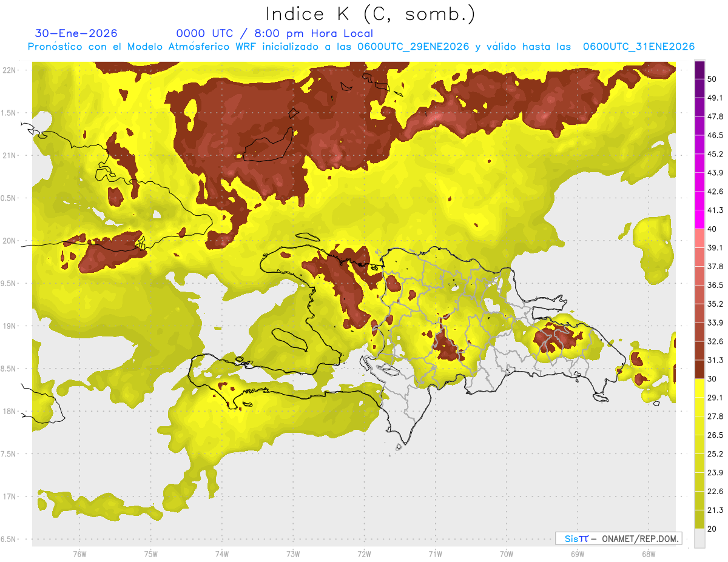This screenshot has width=728, height=562.
Task: Click the '45.2' colorbar value
Action: point(715,154)
